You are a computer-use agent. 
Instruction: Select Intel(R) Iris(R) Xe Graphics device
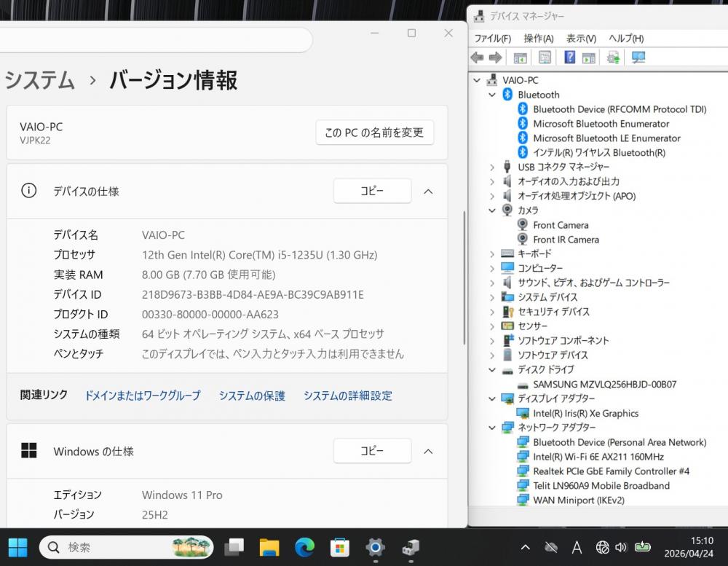point(585,413)
